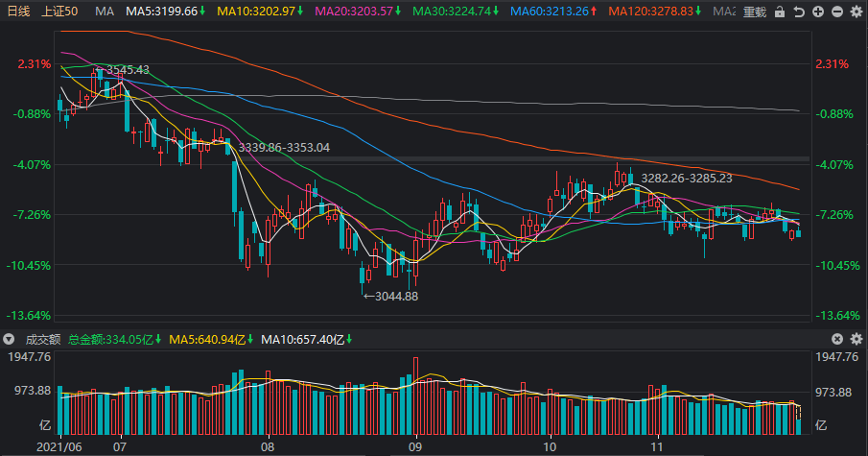Screen dimensions: 868x456
Task: Toggle the MA5 moving average line label
Action: click(166, 12)
